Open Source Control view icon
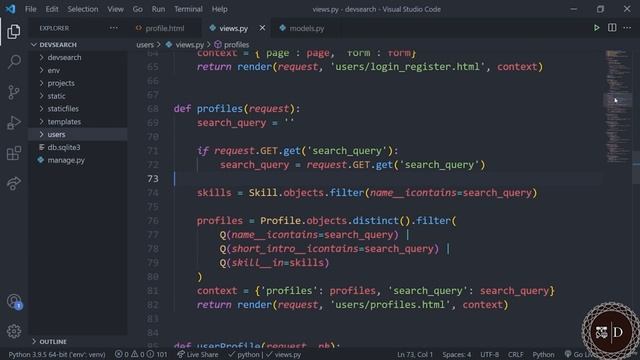This screenshot has width=640, height=360. coord(13,92)
